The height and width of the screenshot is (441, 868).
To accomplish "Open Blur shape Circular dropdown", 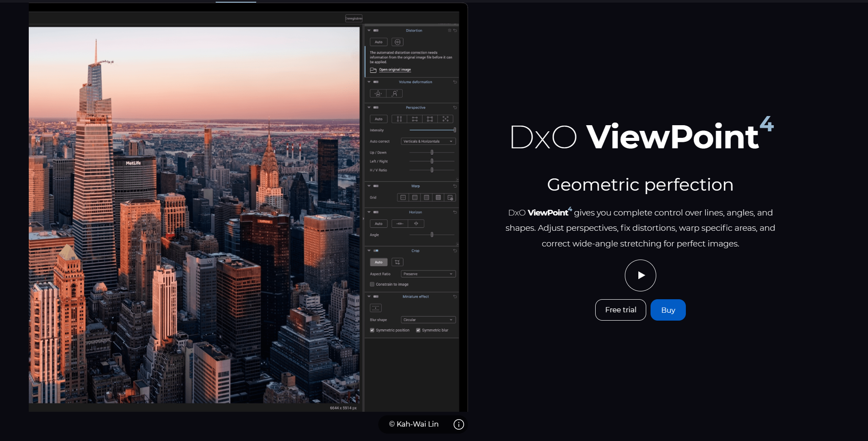I will 428,320.
